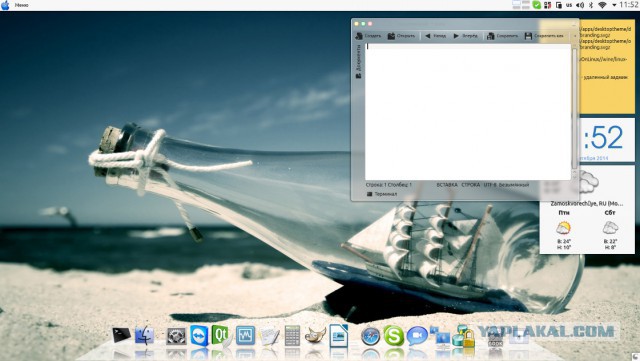Click the Zamoskvorech'ye location in weather widget
This screenshot has height=361, width=640.
pyautogui.click(x=587, y=203)
